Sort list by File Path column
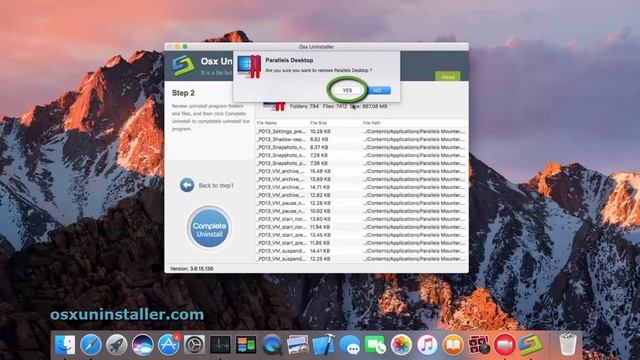The height and width of the screenshot is (360, 640). [372, 122]
